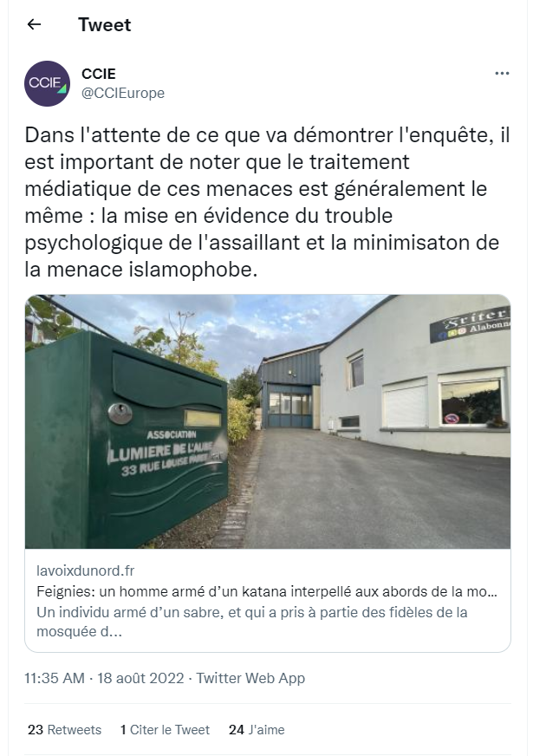Click the Tweet page heading
533x756 pixels.
pos(105,24)
